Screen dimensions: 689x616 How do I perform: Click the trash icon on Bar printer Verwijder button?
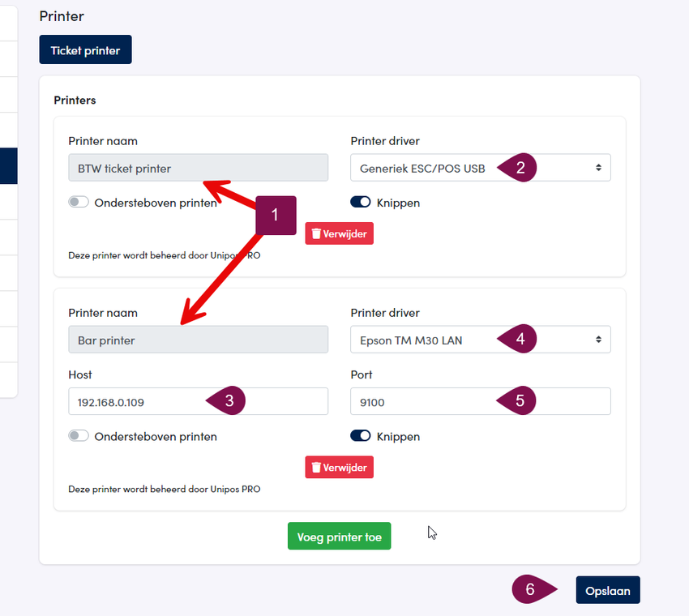tap(316, 468)
